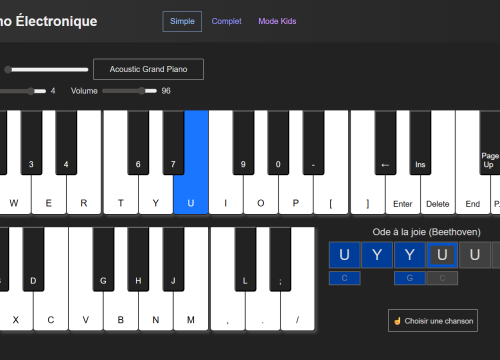Play the black key with left arrow

point(385,143)
